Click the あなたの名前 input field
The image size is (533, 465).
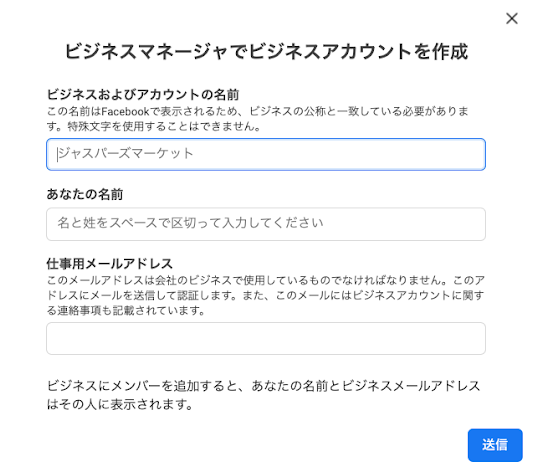[x=266, y=224]
